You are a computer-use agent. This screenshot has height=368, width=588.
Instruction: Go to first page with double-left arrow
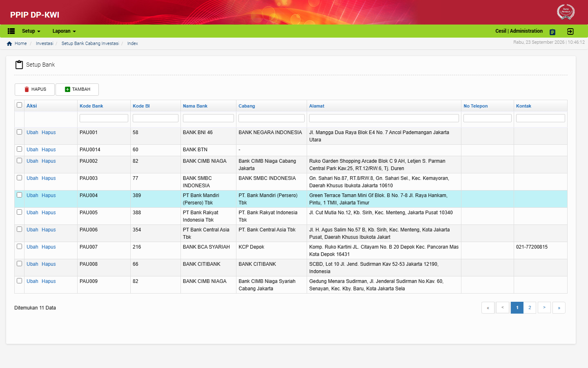tap(488, 307)
